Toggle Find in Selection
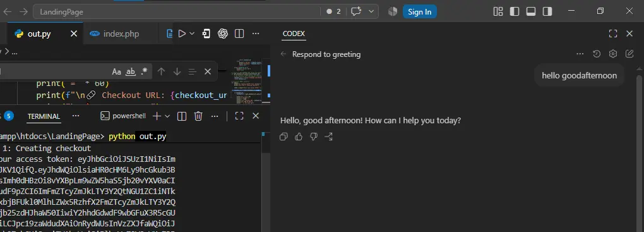The image size is (644, 232). [192, 71]
